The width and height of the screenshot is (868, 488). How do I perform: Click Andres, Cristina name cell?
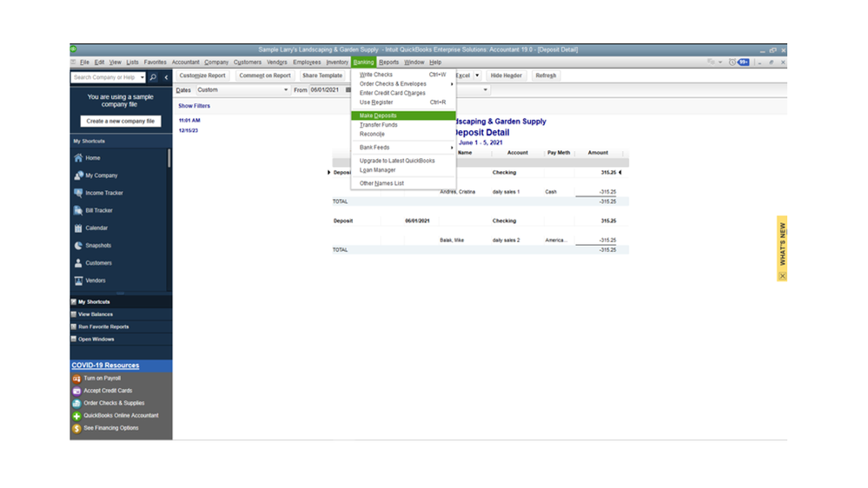pos(458,192)
